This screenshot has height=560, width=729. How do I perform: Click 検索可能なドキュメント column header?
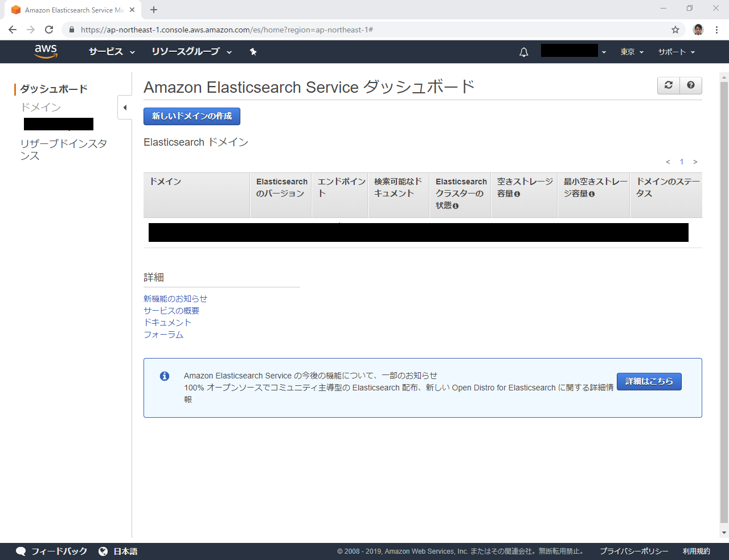pos(399,195)
